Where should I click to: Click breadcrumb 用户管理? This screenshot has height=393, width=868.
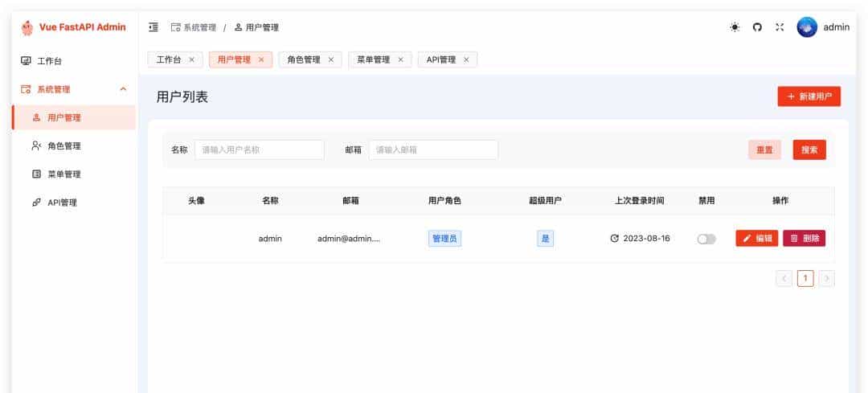point(262,27)
